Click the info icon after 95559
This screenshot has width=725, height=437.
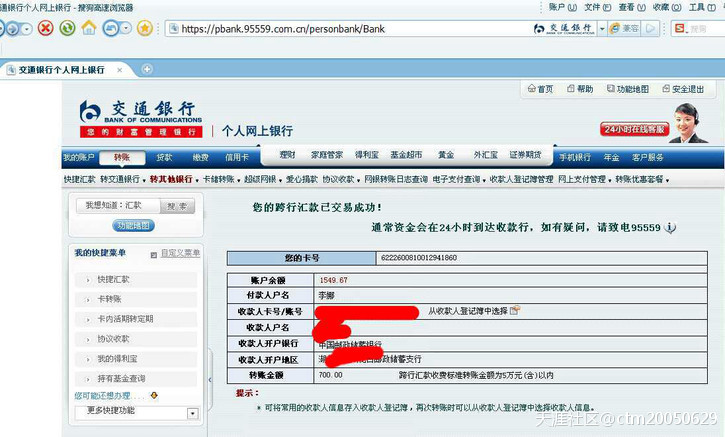pos(670,228)
